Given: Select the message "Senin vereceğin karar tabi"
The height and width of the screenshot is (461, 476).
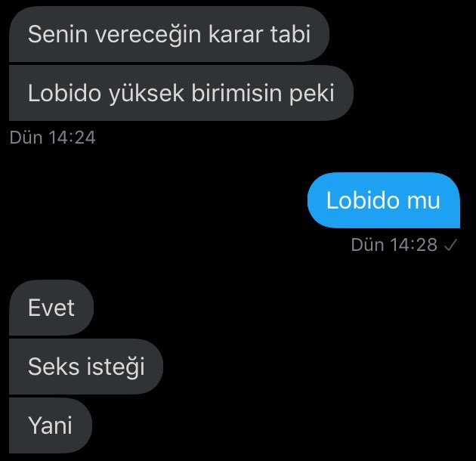Looking at the screenshot, I should [169, 34].
